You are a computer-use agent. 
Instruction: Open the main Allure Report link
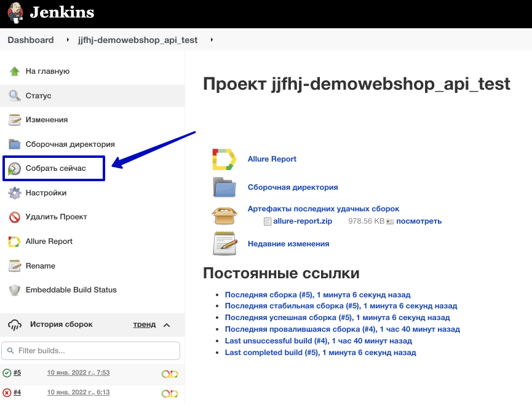(x=272, y=159)
